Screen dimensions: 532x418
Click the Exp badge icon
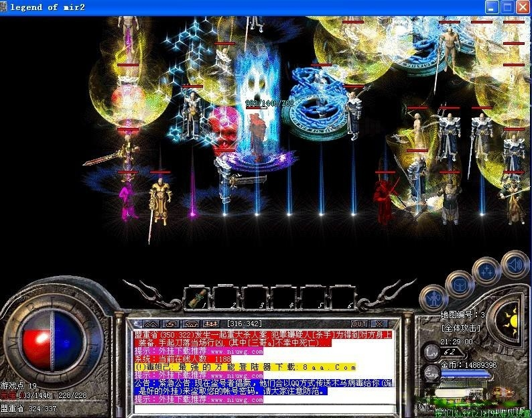432,374
